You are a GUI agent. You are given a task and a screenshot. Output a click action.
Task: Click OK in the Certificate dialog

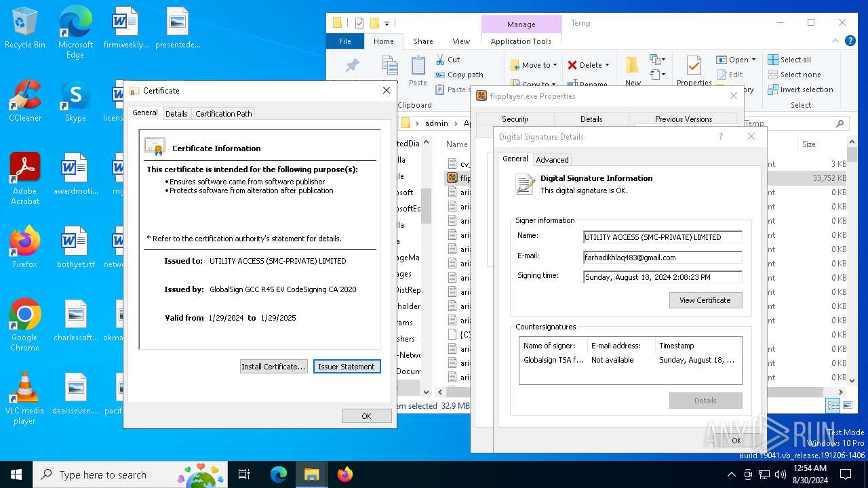coord(367,416)
